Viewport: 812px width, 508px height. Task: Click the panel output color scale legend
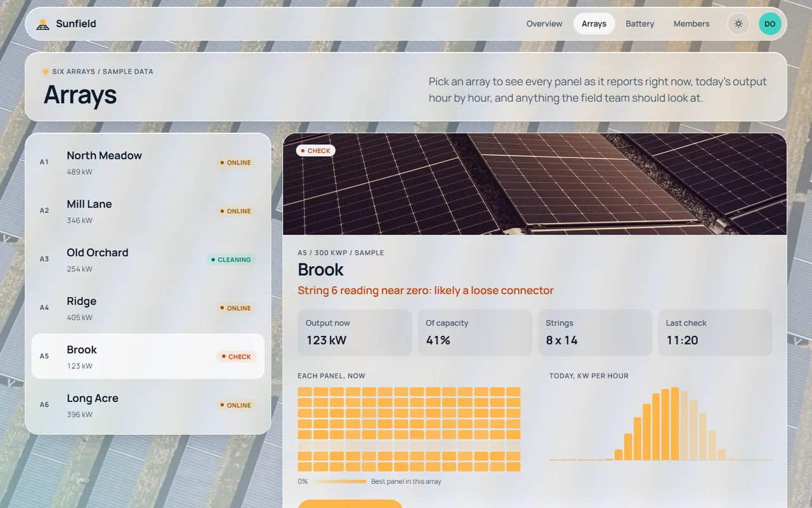tap(369, 481)
